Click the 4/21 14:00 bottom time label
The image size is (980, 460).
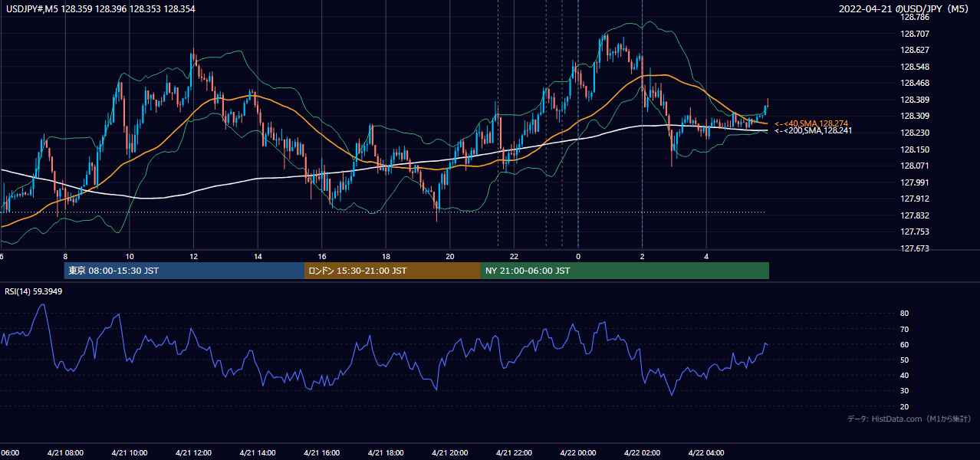[257, 453]
